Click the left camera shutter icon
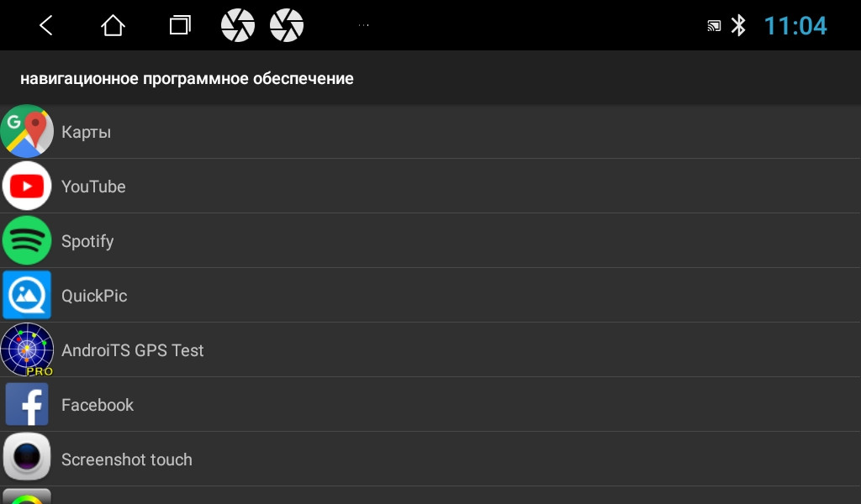861x504 pixels. pyautogui.click(x=238, y=26)
